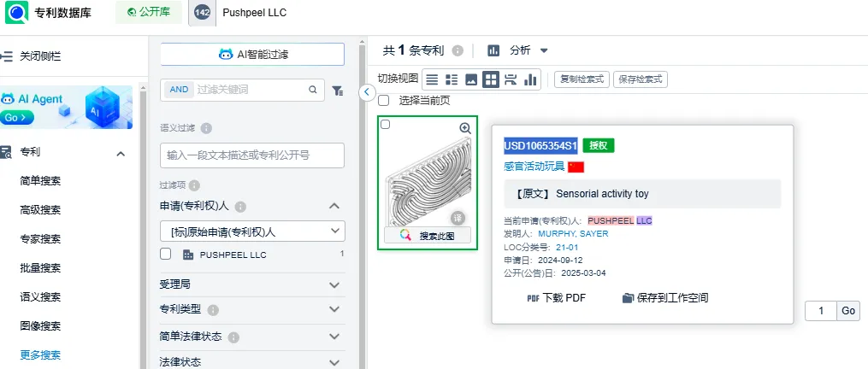Toggle the AND operator selector

(x=179, y=90)
